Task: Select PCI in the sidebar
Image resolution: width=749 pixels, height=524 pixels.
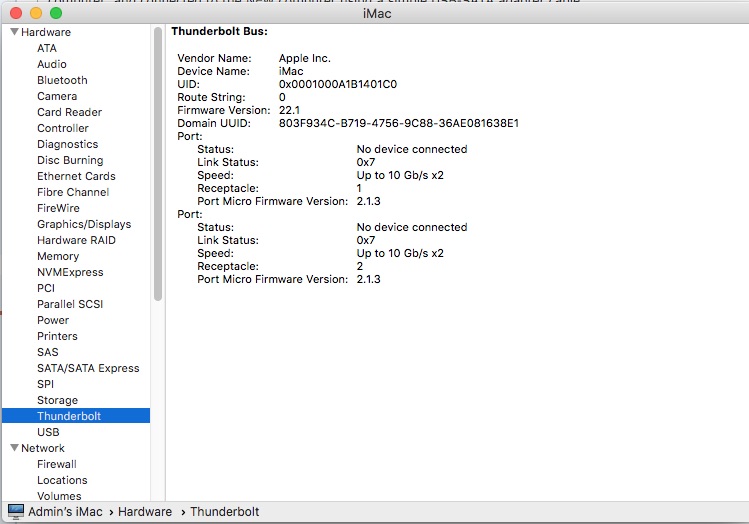Action: 46,288
